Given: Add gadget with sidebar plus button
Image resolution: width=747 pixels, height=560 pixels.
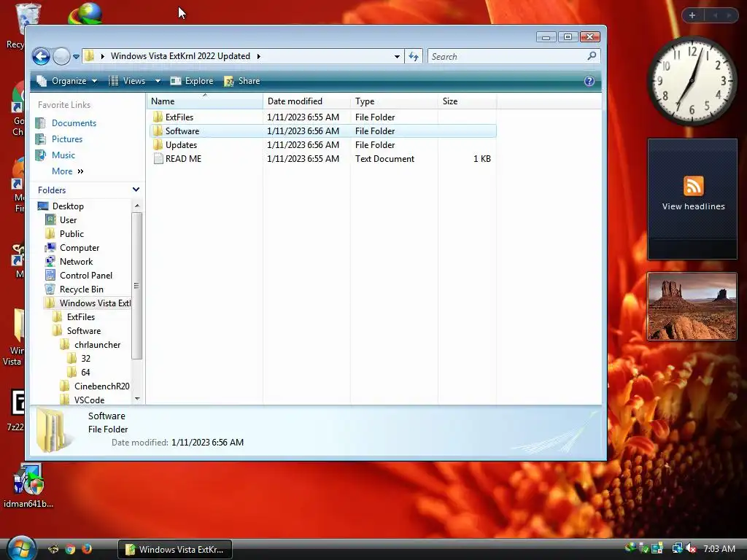Looking at the screenshot, I should point(692,15).
